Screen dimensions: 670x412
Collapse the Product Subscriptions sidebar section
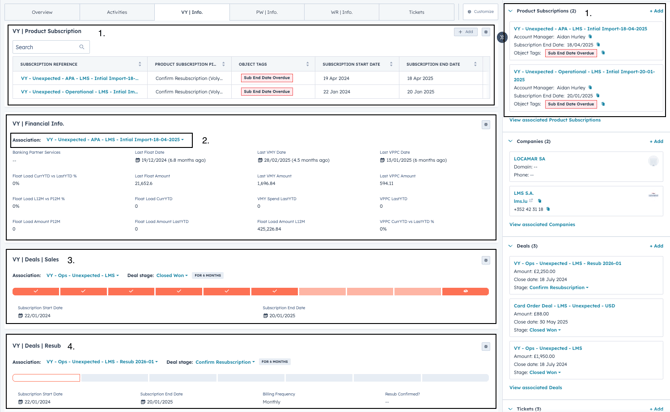[x=510, y=11]
